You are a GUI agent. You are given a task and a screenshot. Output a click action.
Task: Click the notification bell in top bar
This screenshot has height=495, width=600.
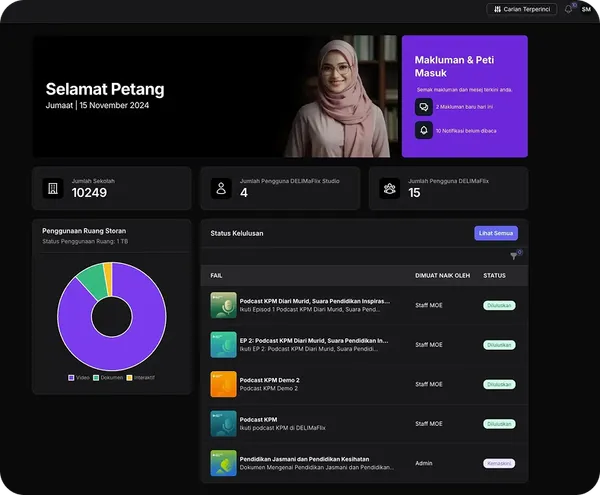coord(568,9)
